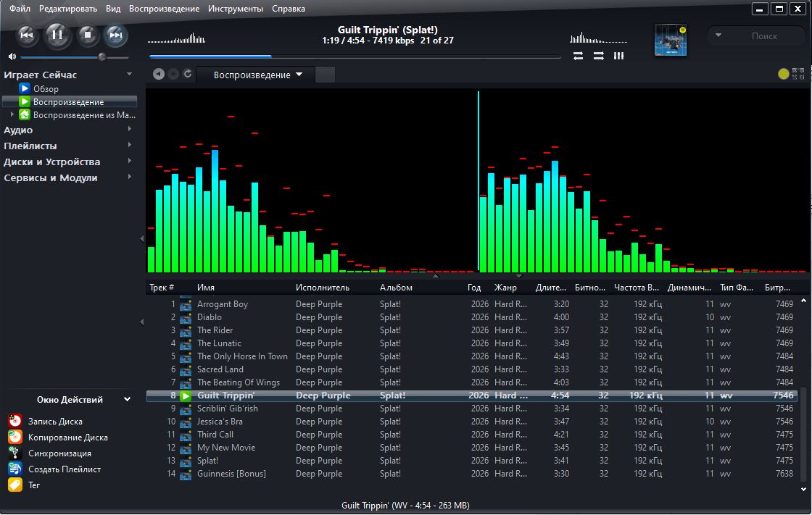The height and width of the screenshot is (515, 812).
Task: Click the track seek progress bar
Action: [x=355, y=56]
